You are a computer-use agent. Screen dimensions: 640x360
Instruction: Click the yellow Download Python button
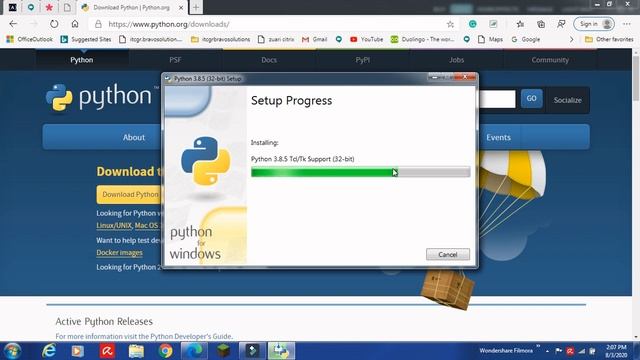[130, 194]
